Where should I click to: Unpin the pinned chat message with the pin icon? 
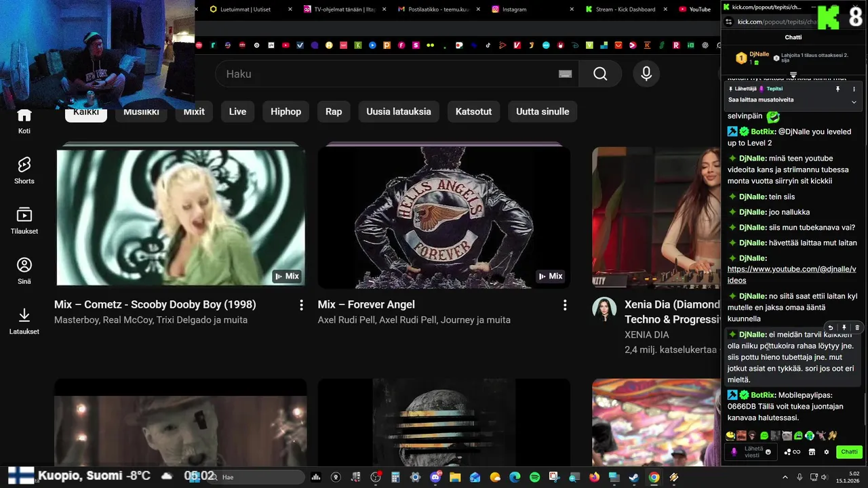point(838,89)
